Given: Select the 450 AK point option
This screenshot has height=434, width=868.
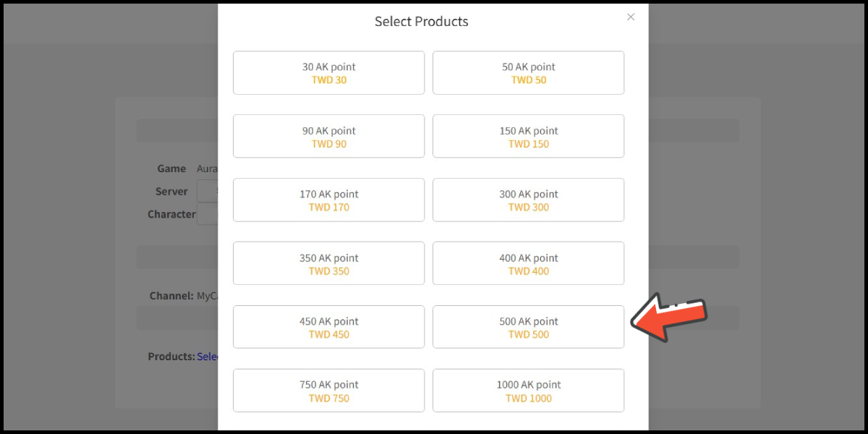Looking at the screenshot, I should tap(328, 327).
